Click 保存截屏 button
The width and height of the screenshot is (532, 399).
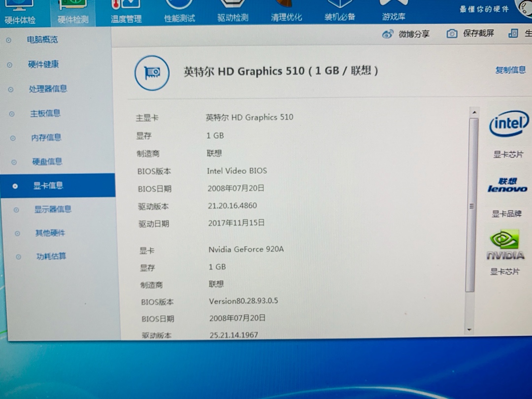click(478, 33)
